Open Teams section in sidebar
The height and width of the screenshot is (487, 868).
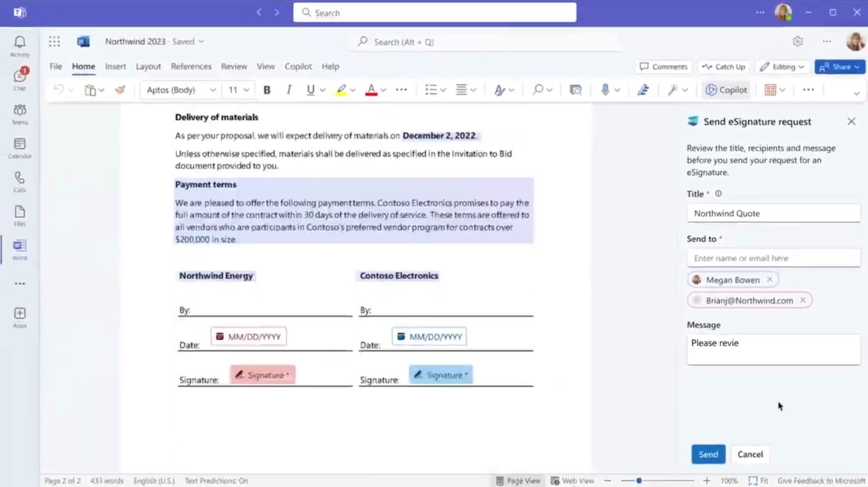20,114
